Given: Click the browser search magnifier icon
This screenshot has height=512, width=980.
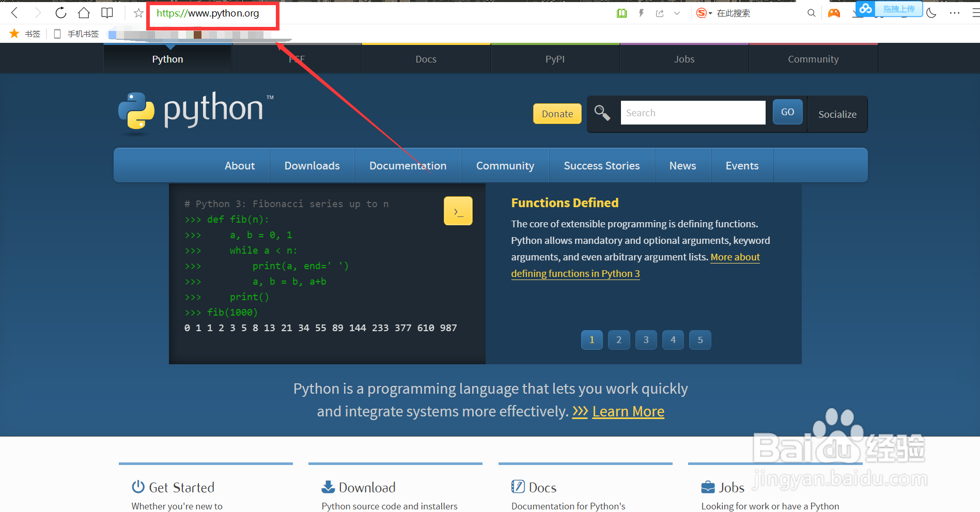Looking at the screenshot, I should (812, 13).
